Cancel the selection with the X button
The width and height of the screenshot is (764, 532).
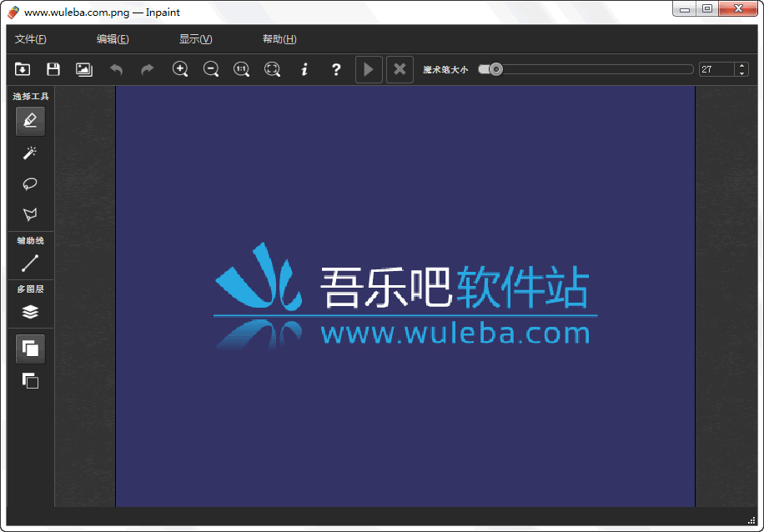pos(400,69)
